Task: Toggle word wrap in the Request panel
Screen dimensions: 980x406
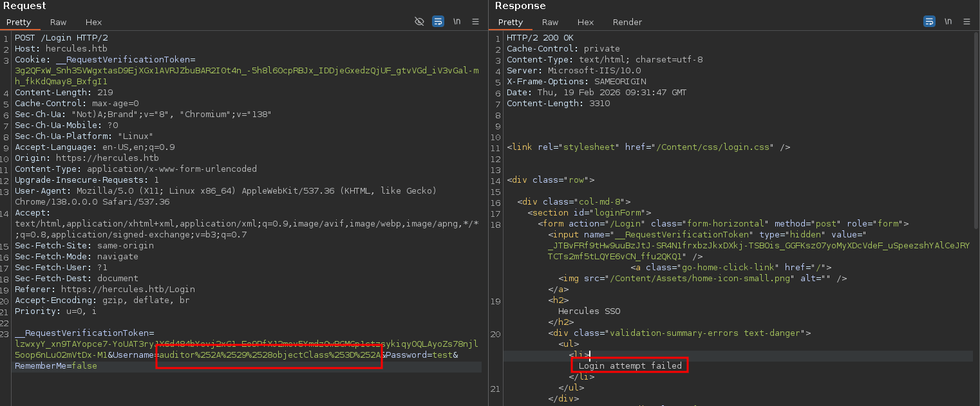Action: click(438, 21)
